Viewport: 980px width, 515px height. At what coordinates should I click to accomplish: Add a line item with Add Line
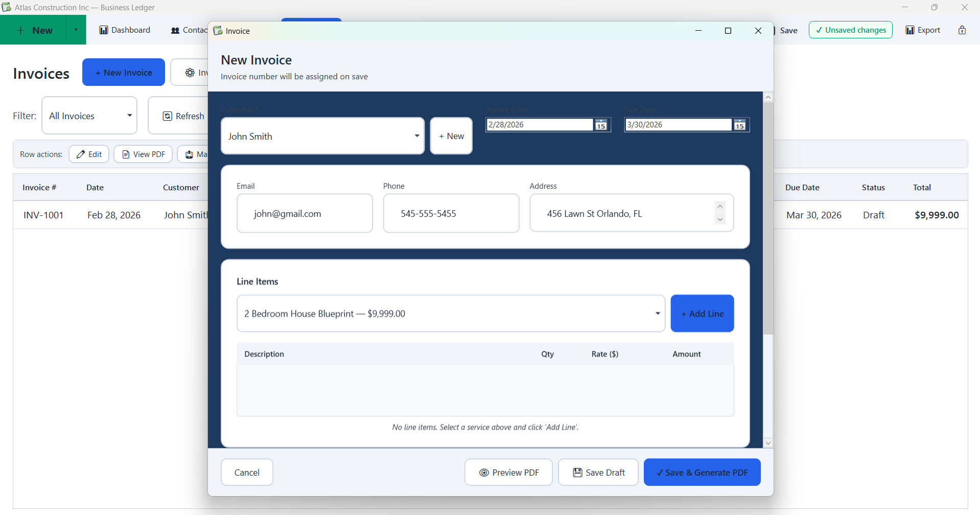pos(702,313)
